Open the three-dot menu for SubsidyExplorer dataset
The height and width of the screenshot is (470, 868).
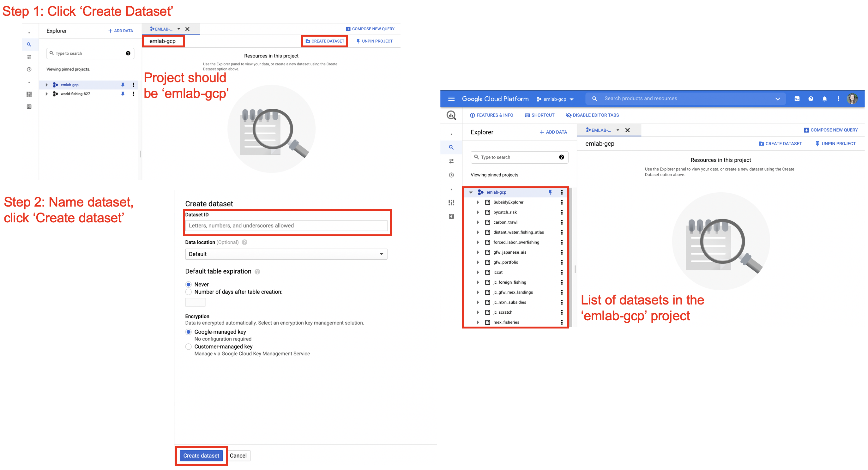pos(562,202)
